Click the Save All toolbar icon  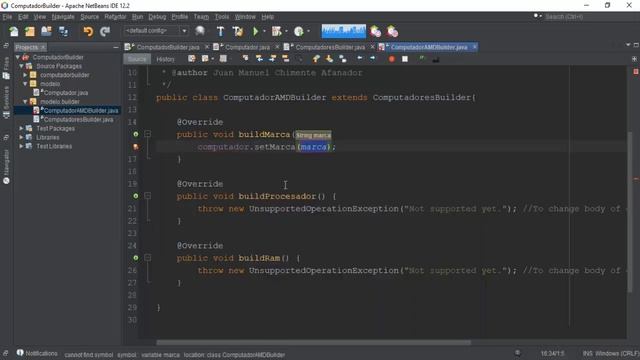pos(64,31)
